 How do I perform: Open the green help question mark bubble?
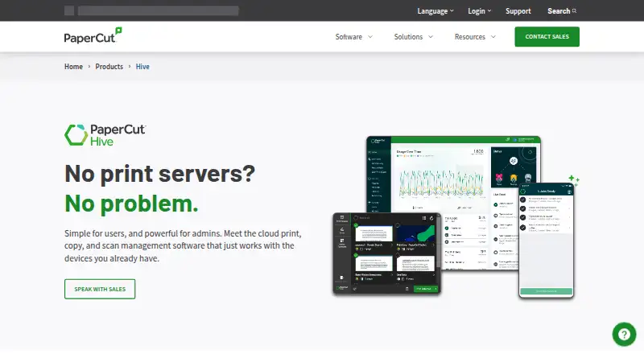tap(624, 334)
